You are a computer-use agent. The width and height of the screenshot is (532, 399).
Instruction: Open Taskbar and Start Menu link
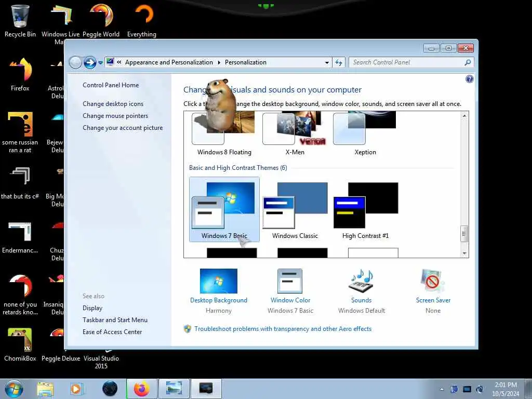tap(115, 320)
